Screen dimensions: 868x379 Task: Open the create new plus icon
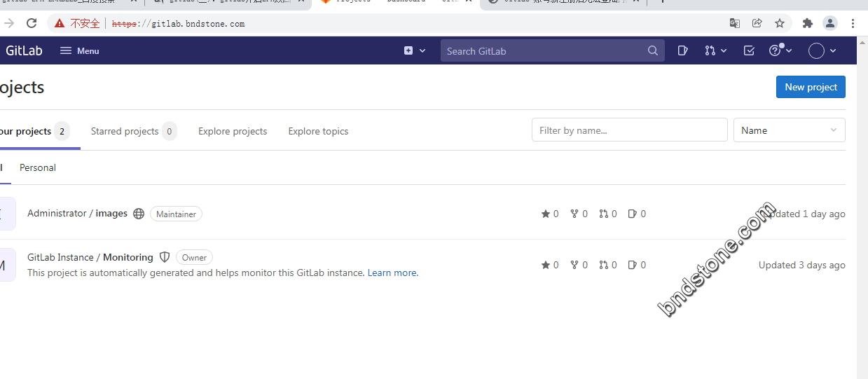coord(408,50)
